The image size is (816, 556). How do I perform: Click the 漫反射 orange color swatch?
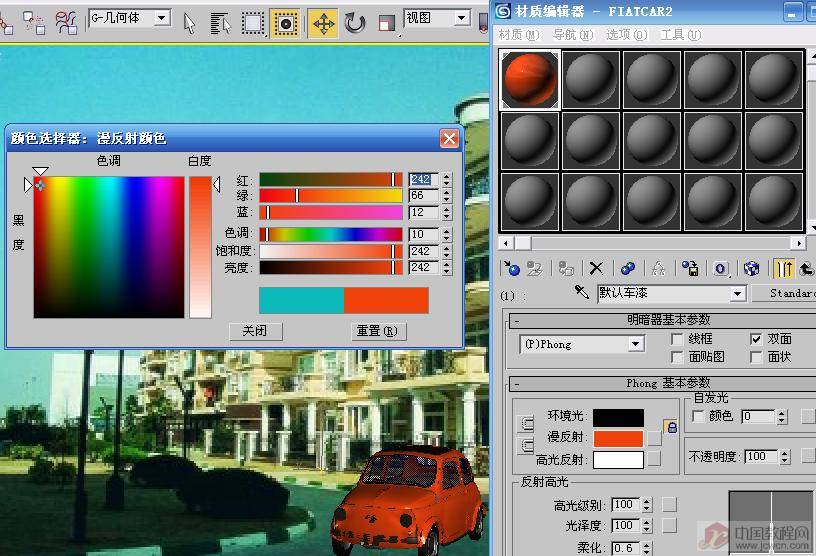[x=618, y=438]
